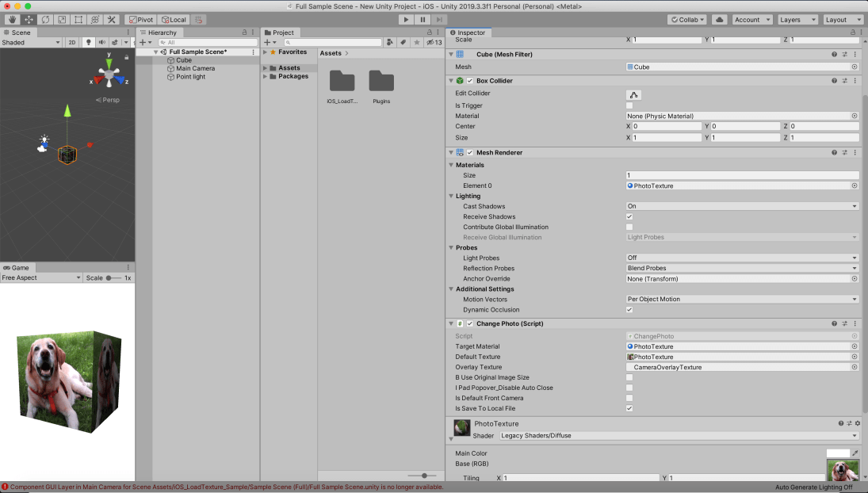Screen dimensions: 868x493
Task: Enable the Is Trigger checkbox
Action: 629,105
